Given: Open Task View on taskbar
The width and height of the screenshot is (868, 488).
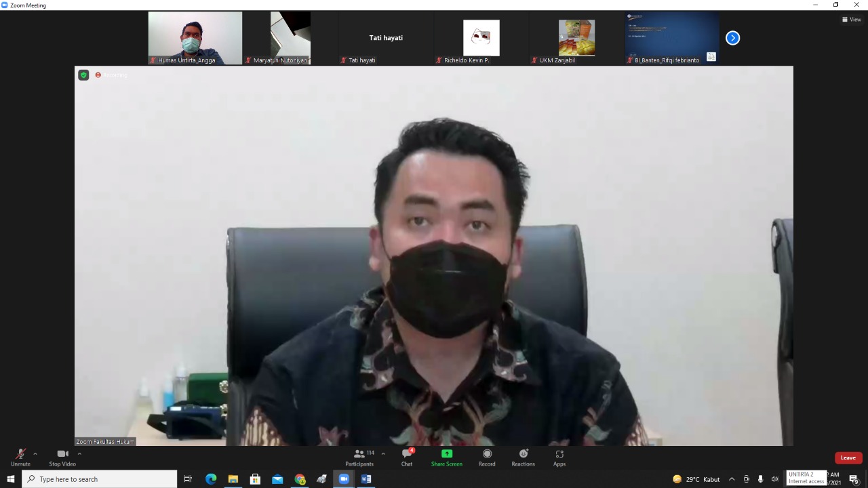Looking at the screenshot, I should (x=188, y=479).
